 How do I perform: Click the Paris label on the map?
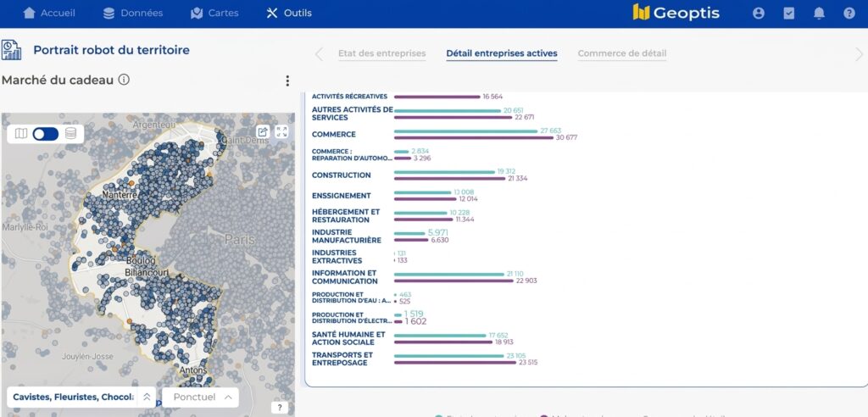240,239
